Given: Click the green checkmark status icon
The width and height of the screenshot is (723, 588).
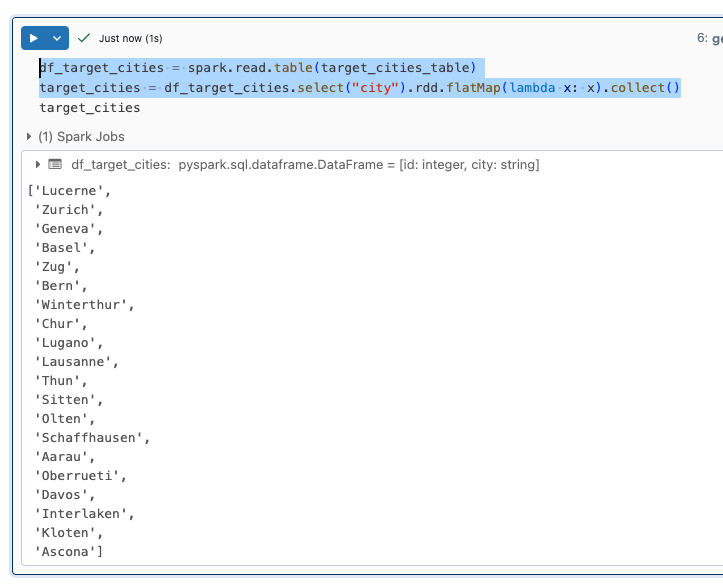Looking at the screenshot, I should point(84,38).
